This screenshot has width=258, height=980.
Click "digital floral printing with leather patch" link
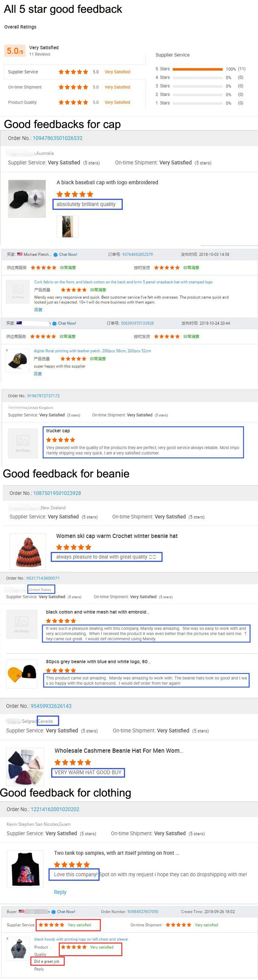point(92,351)
